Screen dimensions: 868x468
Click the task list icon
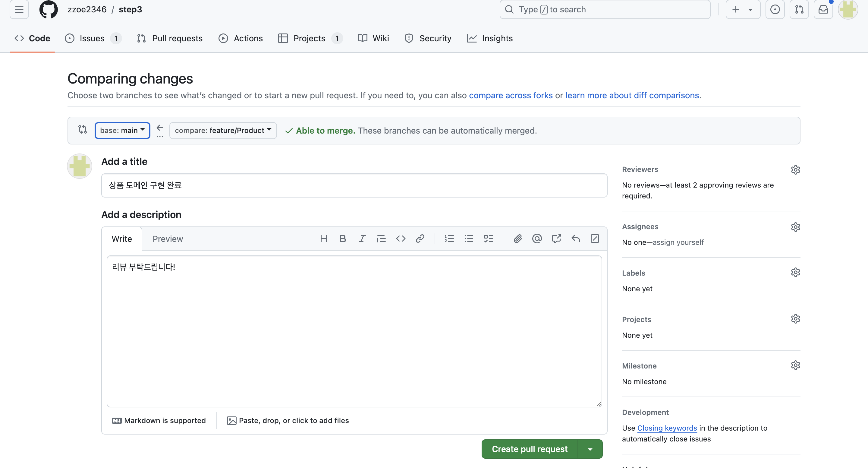488,239
